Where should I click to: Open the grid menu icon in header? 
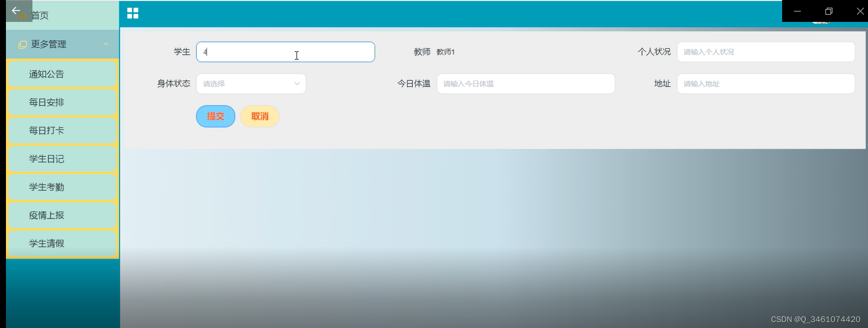pos(132,13)
